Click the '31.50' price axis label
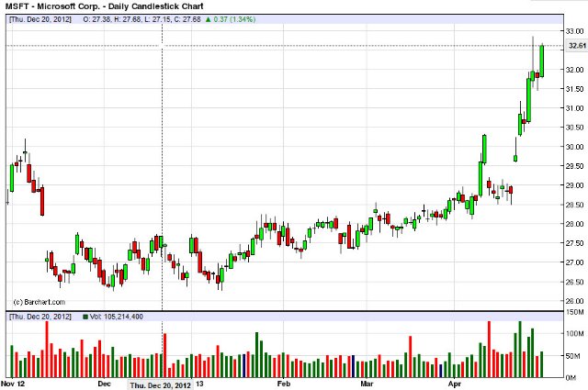The image size is (588, 390). pyautogui.click(x=574, y=89)
